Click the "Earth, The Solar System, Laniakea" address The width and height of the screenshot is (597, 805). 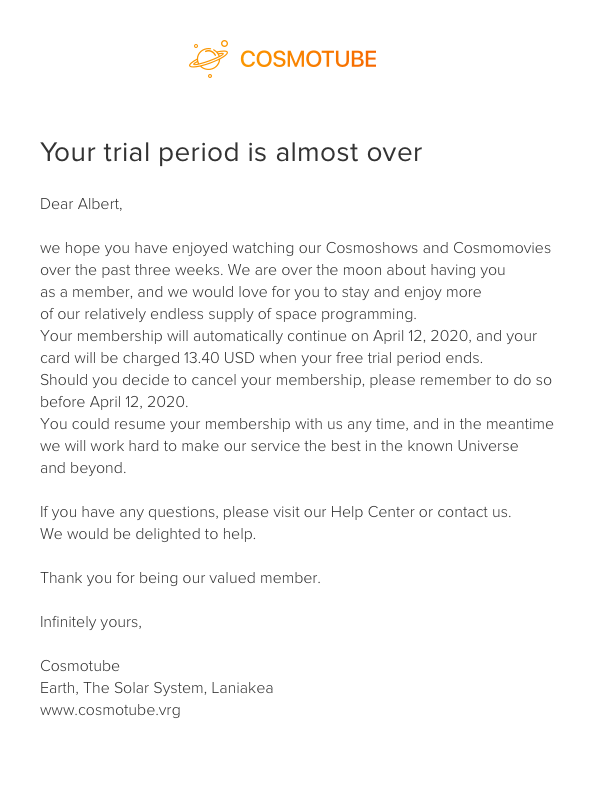pos(157,688)
